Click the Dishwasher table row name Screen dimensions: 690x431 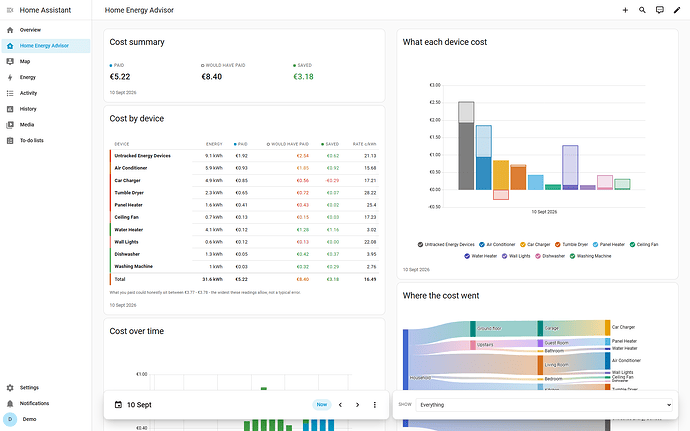tap(127, 254)
